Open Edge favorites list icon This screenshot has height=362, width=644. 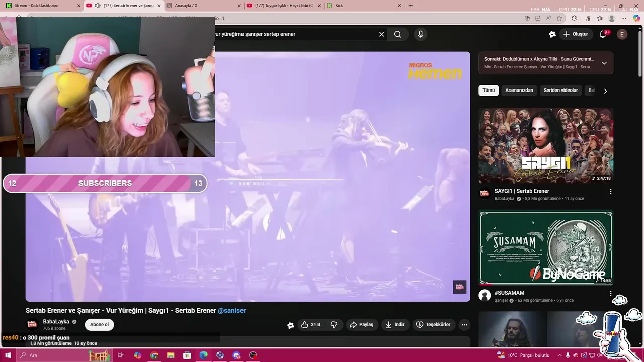[600, 18]
